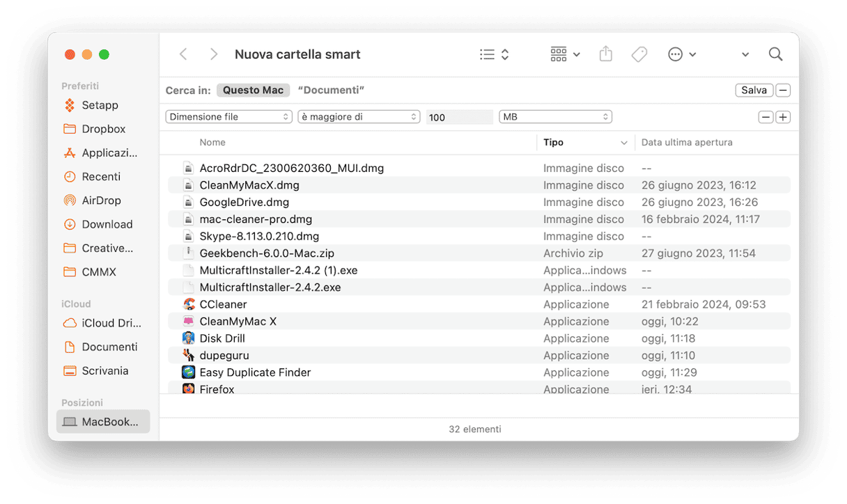Remove the search with minus beside Salva
Image resolution: width=847 pixels, height=504 pixels.
point(783,90)
